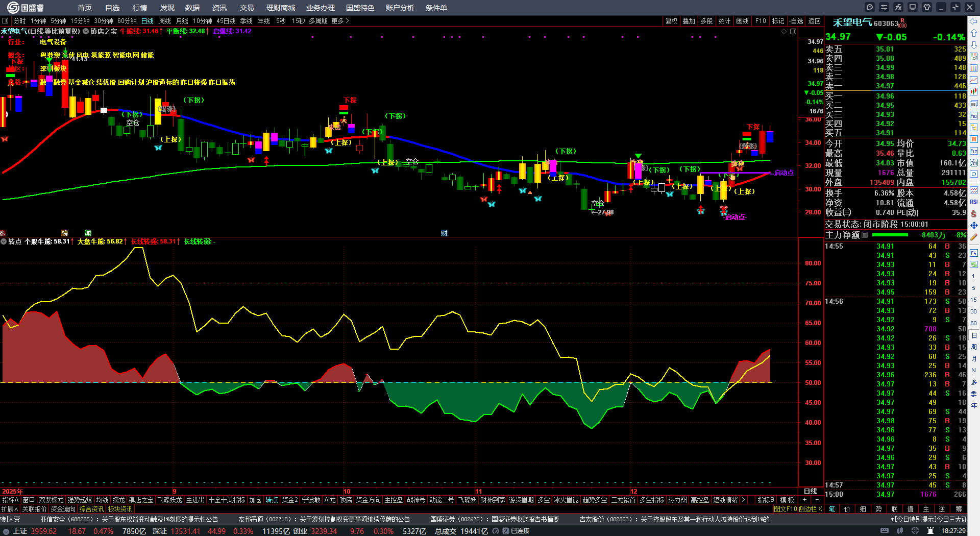Toggle the panel layout icon beside 分时
Image resolution: width=980 pixels, height=536 pixels.
coord(5,21)
